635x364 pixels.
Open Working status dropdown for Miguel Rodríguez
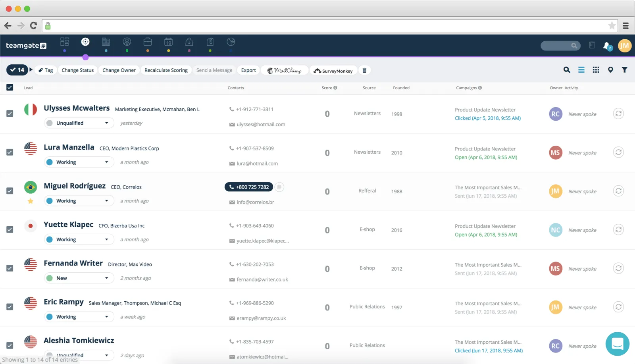click(79, 201)
